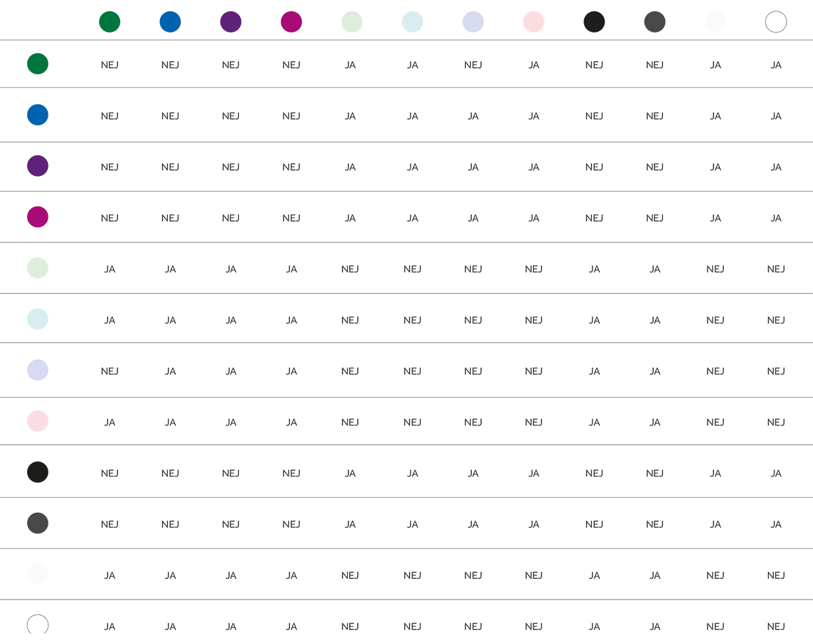This screenshot has width=813, height=644.
Task: Select the blue swatch in the left column
Action: (38, 115)
